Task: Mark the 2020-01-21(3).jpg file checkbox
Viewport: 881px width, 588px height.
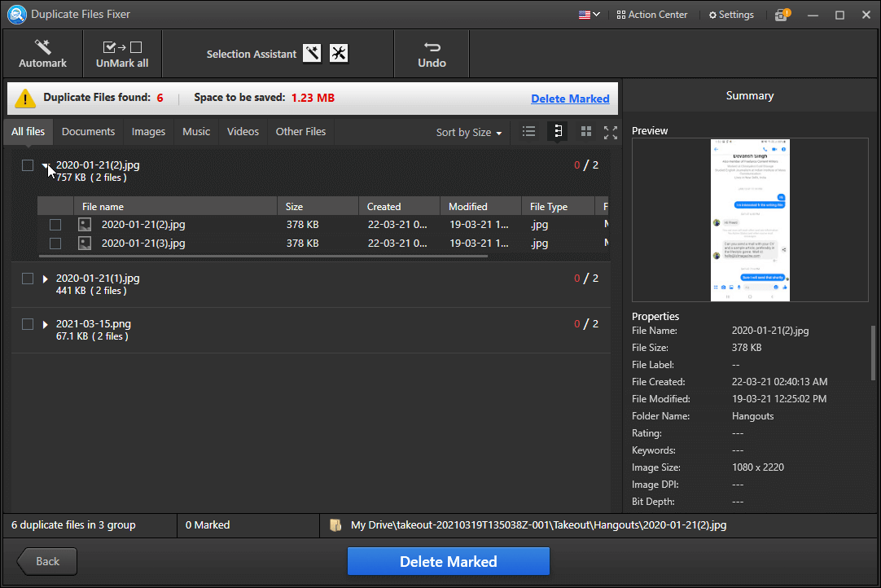Action: [x=55, y=244]
